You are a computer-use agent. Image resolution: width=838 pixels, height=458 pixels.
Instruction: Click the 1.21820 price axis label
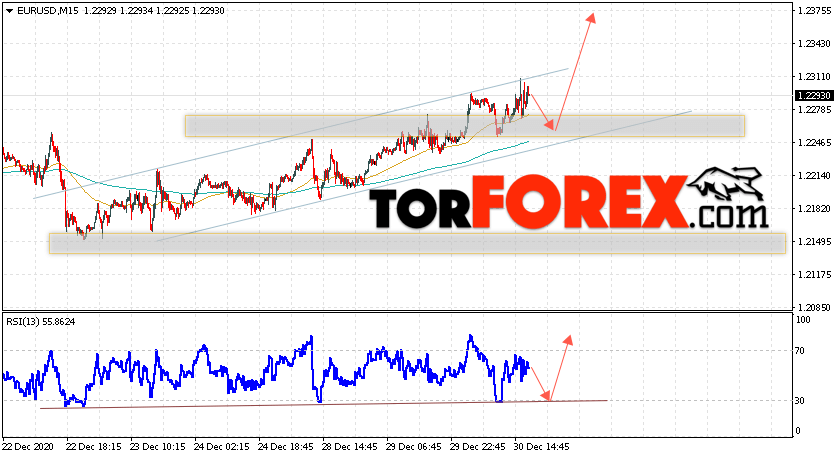coord(814,209)
